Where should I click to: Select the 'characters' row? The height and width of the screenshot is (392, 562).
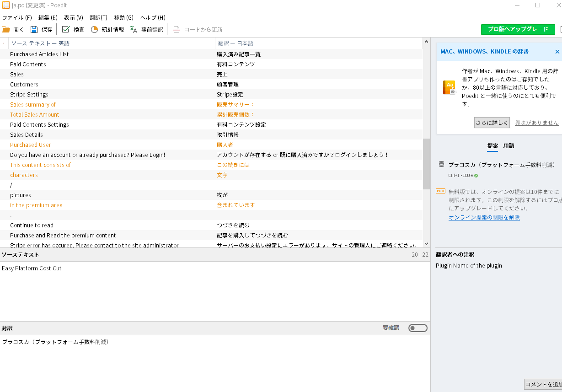tap(211, 175)
